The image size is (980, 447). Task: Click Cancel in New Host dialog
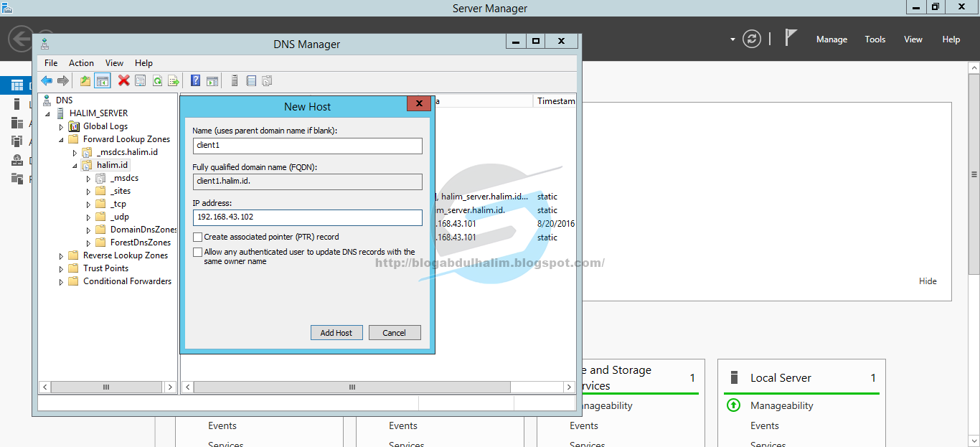click(395, 333)
